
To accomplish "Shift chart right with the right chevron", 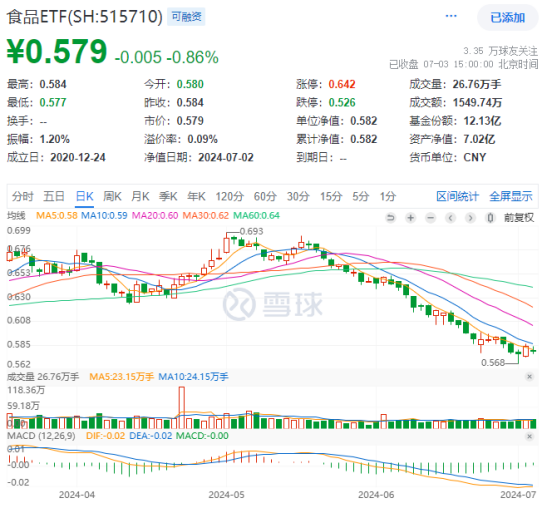I will (470, 218).
